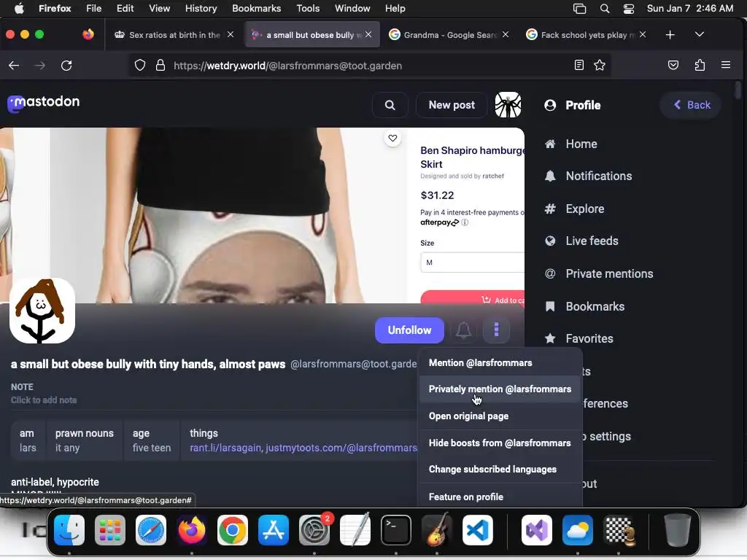Choose Hide boosts from @larsfrommars
The image size is (747, 560).
500,443
